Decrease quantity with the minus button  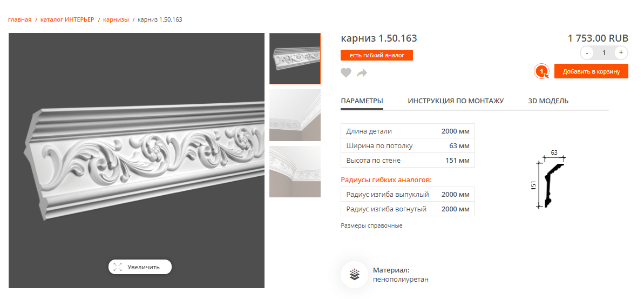point(587,52)
